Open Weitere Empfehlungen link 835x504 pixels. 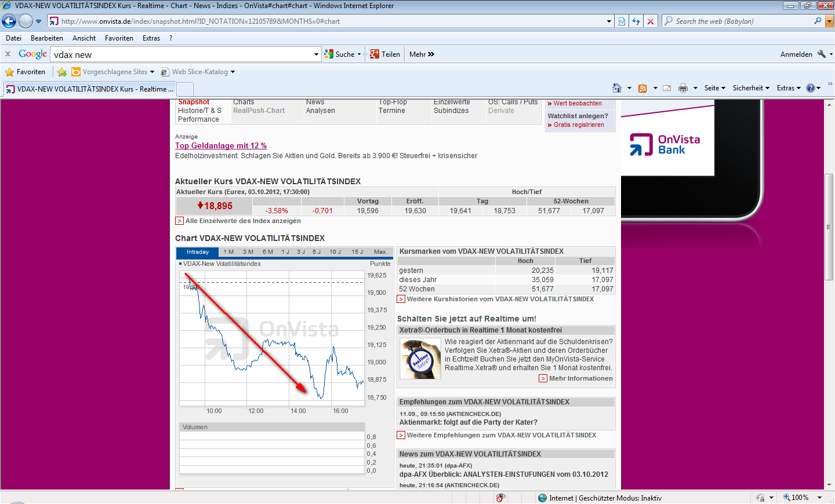click(501, 435)
